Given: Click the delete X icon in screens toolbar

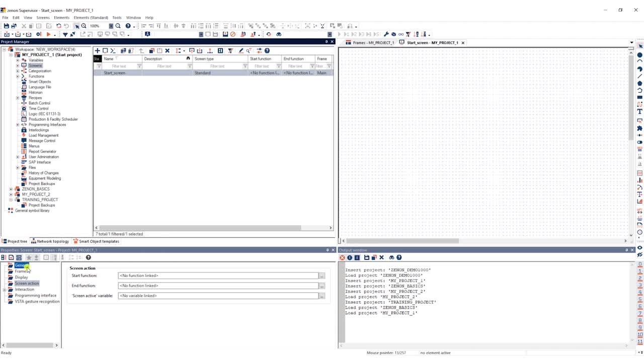Looking at the screenshot, I should [x=168, y=51].
